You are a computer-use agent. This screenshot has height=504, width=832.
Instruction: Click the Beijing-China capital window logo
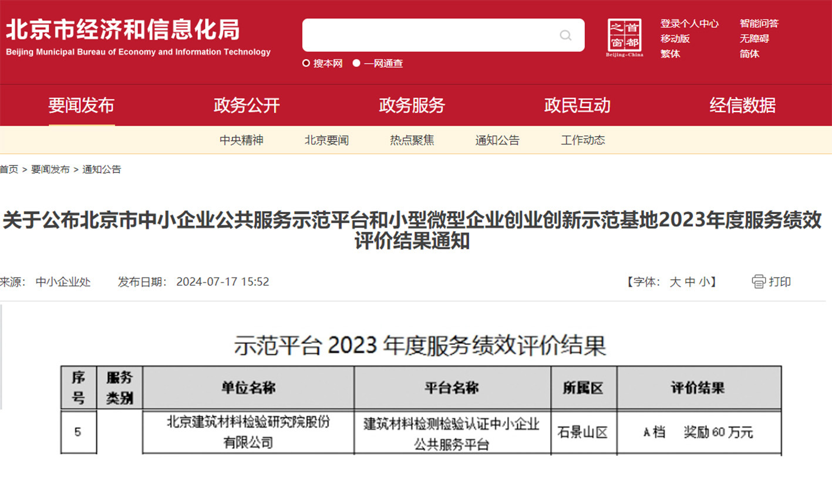coord(624,37)
